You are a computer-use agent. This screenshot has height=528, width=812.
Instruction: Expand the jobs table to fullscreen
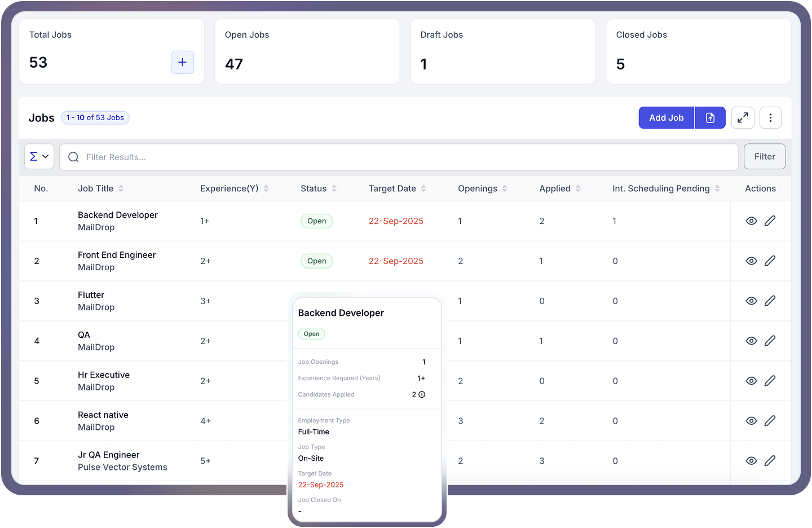click(x=743, y=117)
